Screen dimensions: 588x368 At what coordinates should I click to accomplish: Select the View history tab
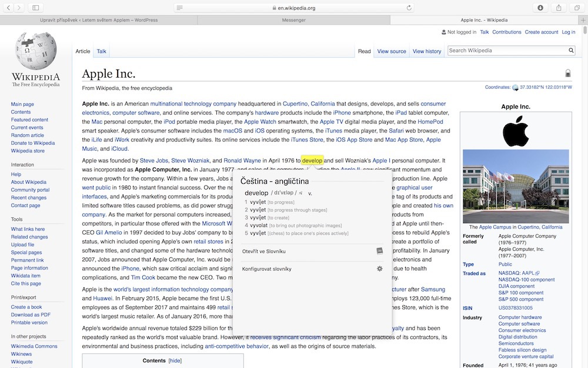pyautogui.click(x=427, y=51)
